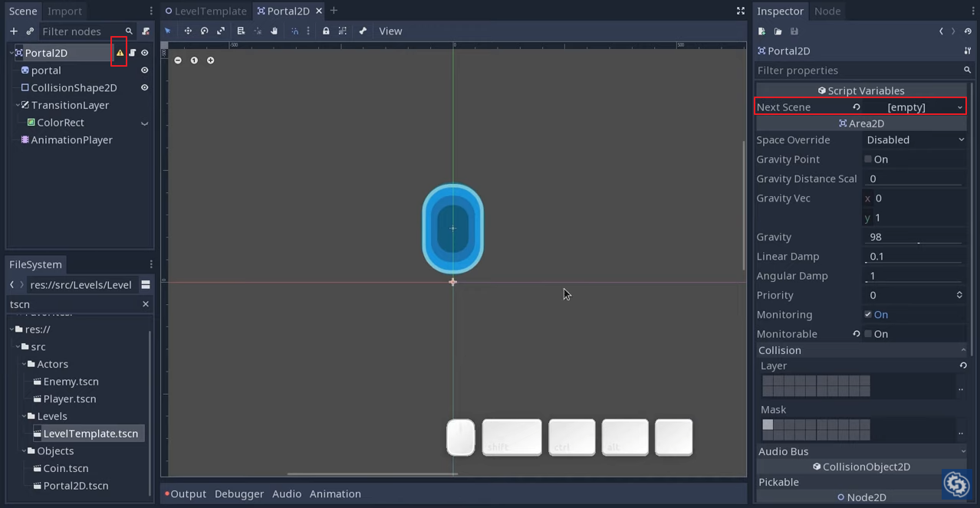Toggle split mode in FileSystem panel
Viewport: 980px width, 508px height.
(146, 285)
